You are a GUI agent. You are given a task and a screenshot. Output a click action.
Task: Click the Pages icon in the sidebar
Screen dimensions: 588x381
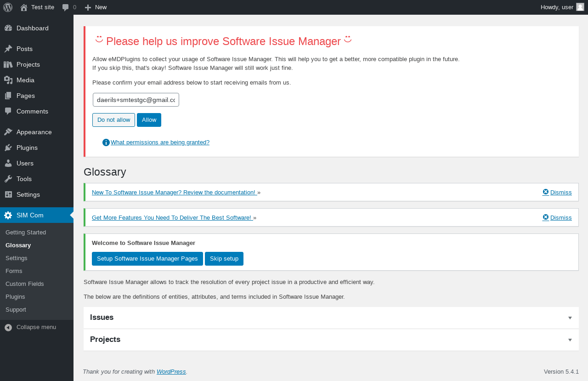pyautogui.click(x=8, y=96)
